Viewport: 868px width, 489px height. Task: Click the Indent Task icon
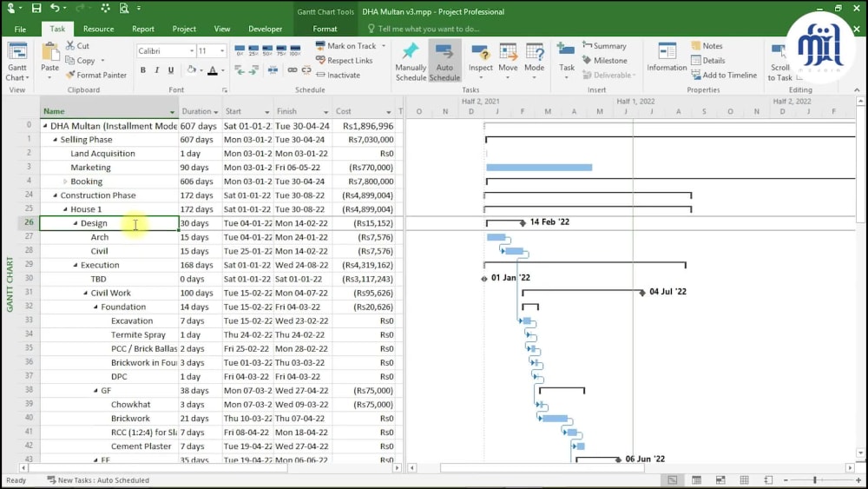[x=253, y=69]
